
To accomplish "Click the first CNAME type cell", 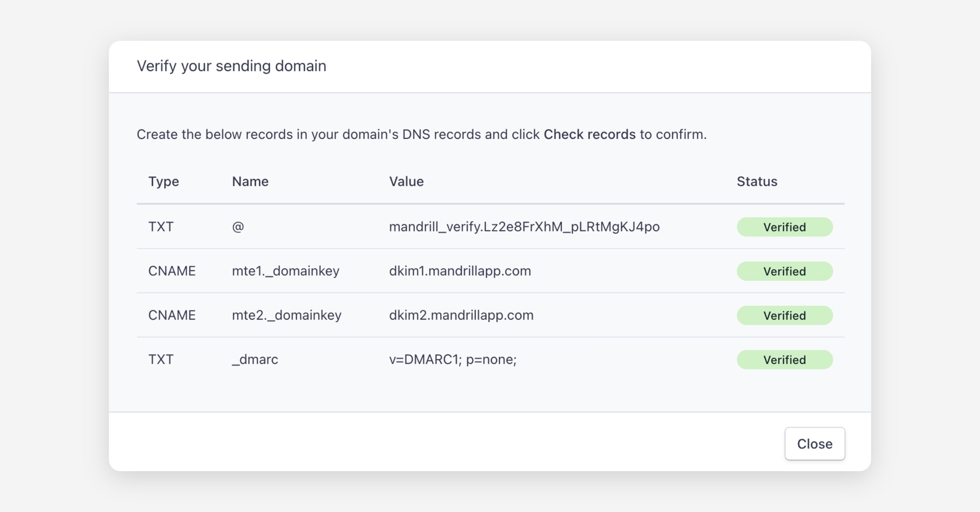I will click(x=172, y=271).
